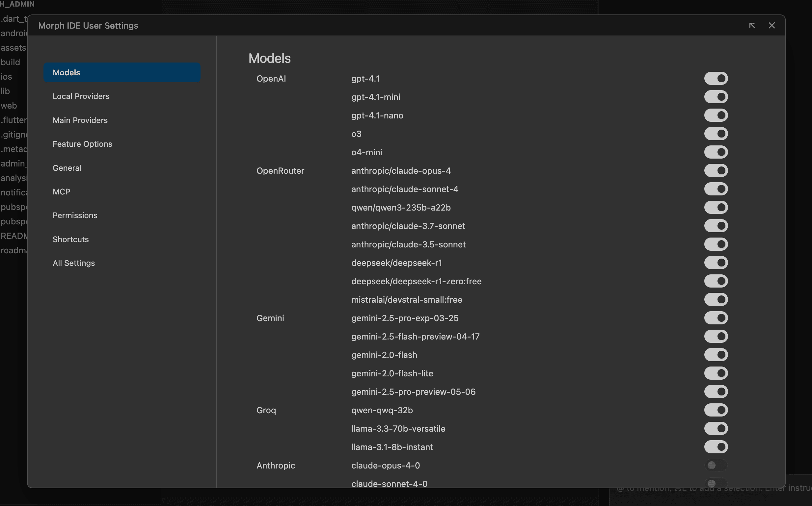Click the Anthropic provider label
812x506 pixels.
pyautogui.click(x=276, y=466)
